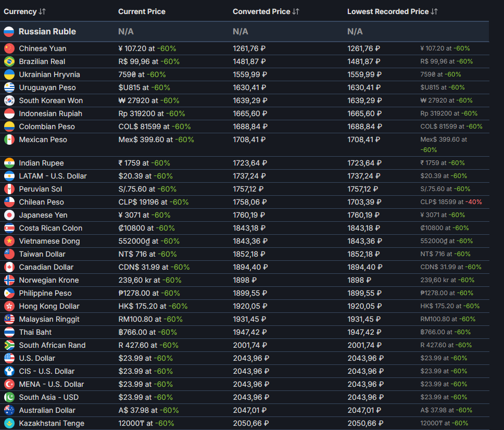This screenshot has height=430, width=504.
Task: Click current price RM100.80 at -60%
Action: (150, 319)
